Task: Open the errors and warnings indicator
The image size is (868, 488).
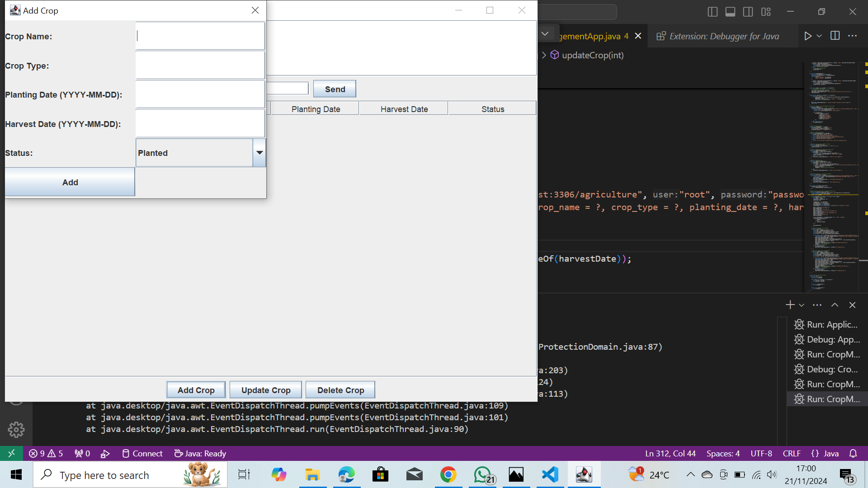Action: click(x=45, y=453)
